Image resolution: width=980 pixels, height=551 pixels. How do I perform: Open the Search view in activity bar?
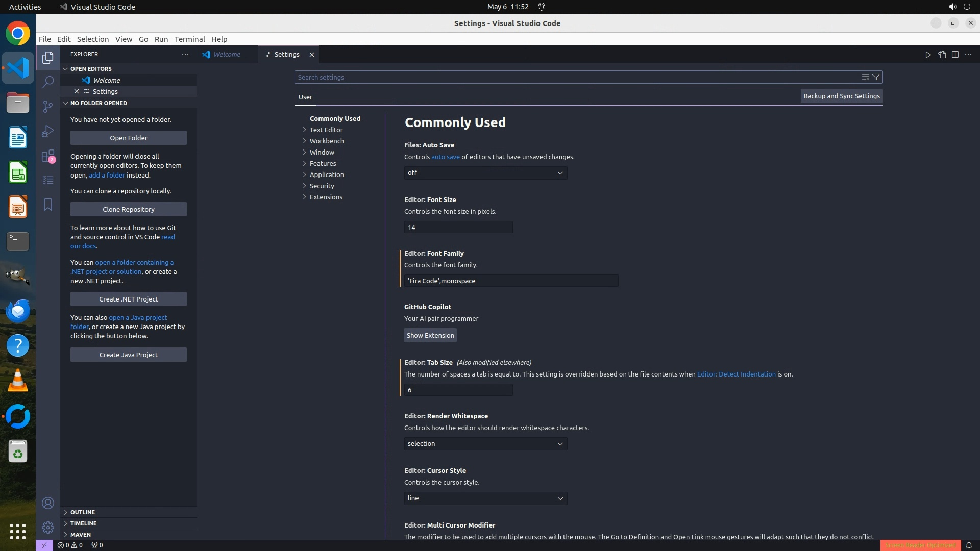point(48,82)
